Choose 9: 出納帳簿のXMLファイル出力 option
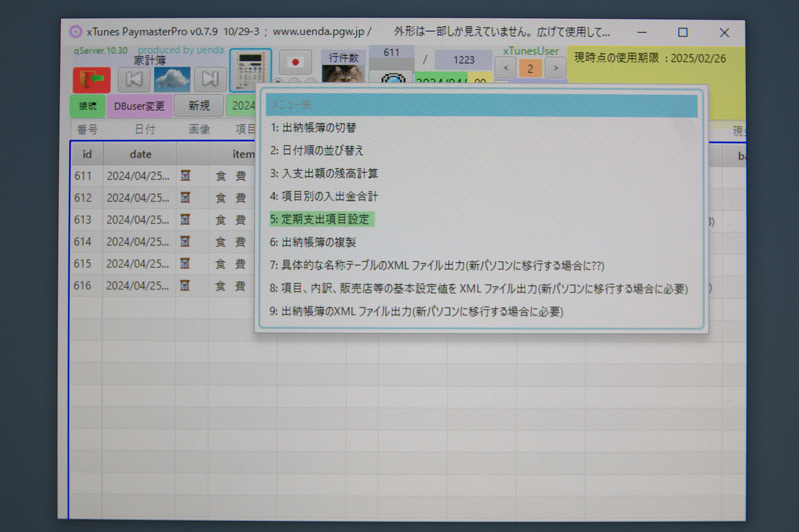 [x=417, y=312]
